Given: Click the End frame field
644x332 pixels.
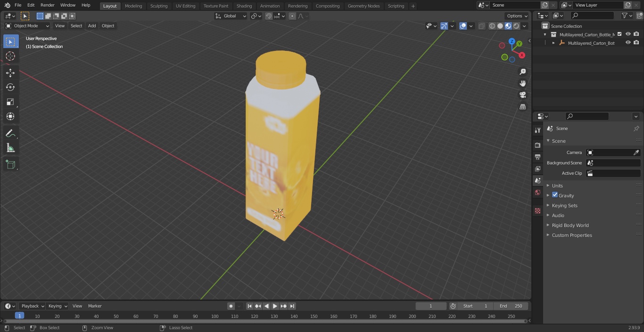Looking at the screenshot, I should click(x=511, y=306).
